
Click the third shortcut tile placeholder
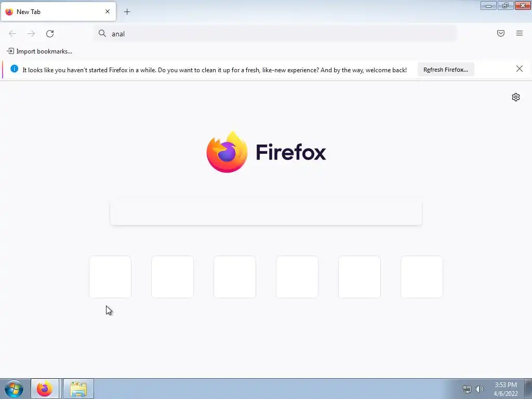235,277
